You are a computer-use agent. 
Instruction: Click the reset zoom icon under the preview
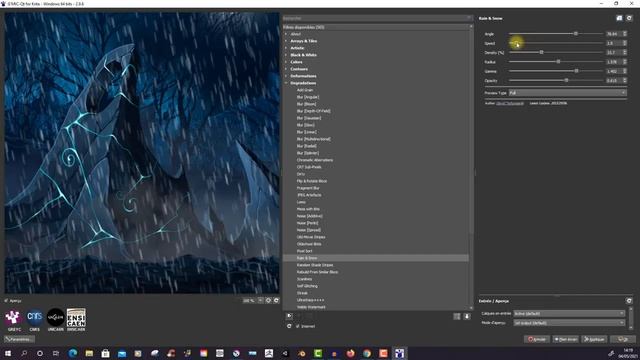[276, 300]
